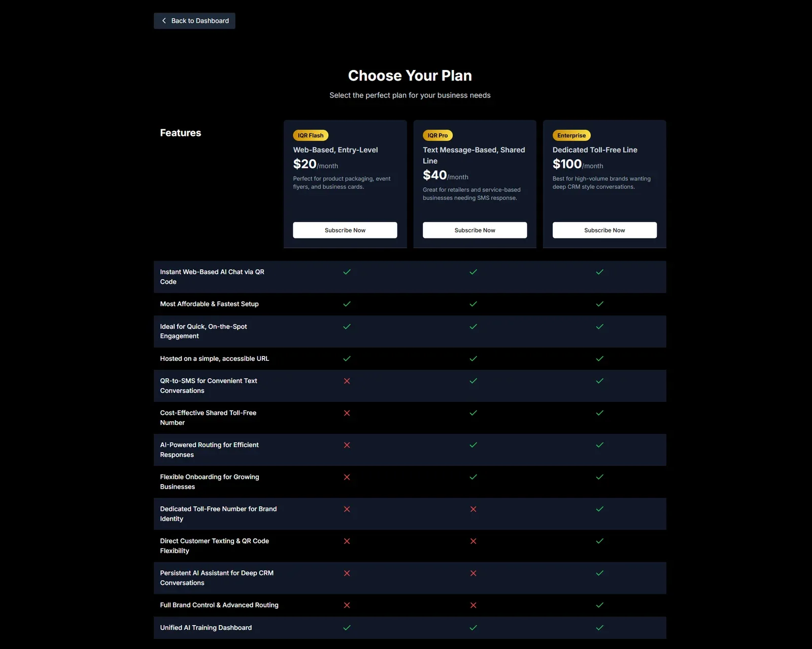Click the Enterprise checkmark for Most Affordable & Fastest Setup
Image resolution: width=812 pixels, height=649 pixels.
tap(599, 304)
